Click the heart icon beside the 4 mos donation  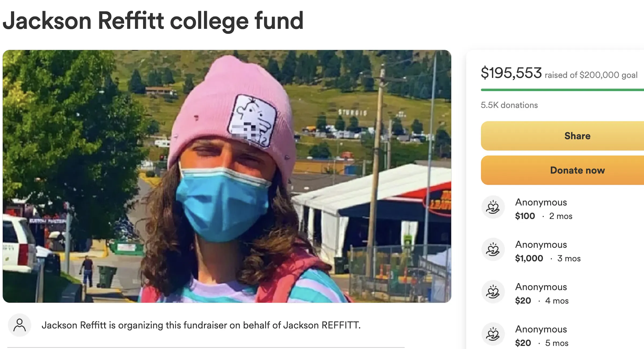(493, 292)
